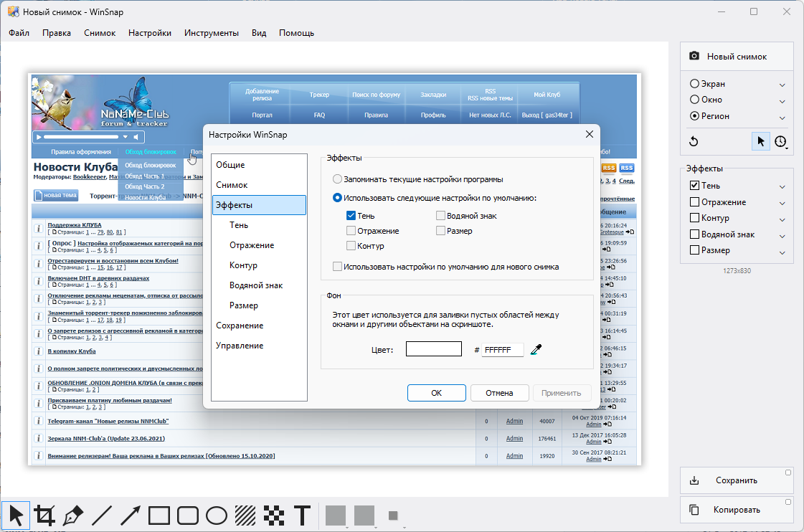Activate the Text tool
804x532 pixels.
click(x=303, y=516)
